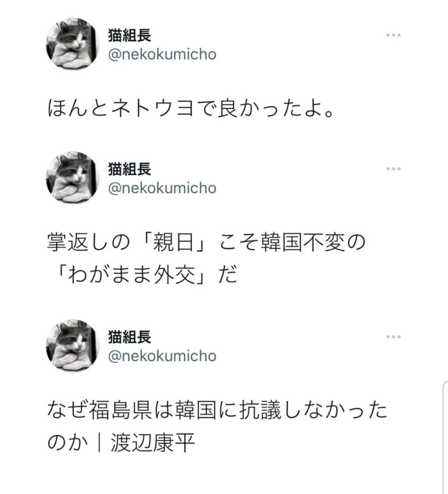
Task: Open more options on the 掌返し tweet
Action: tap(393, 169)
